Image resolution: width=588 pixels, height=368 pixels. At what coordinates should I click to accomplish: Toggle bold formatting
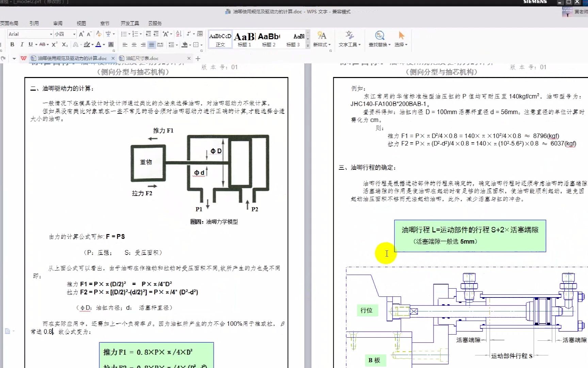(x=12, y=44)
